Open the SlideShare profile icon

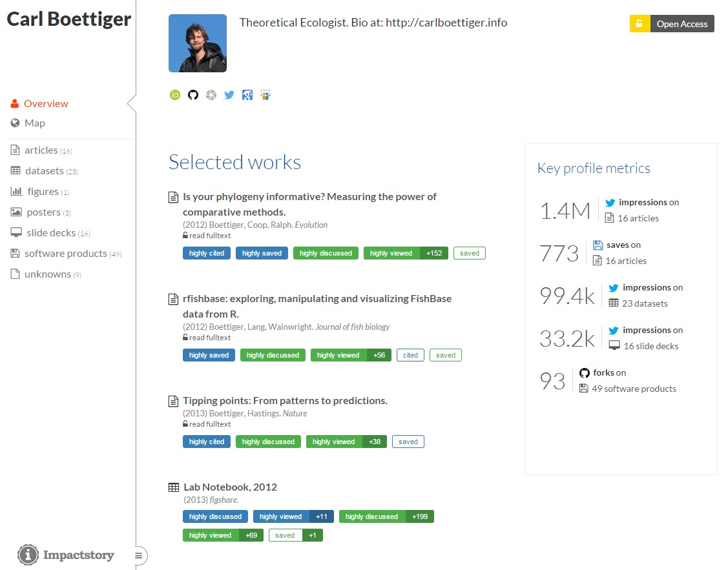[x=265, y=95]
